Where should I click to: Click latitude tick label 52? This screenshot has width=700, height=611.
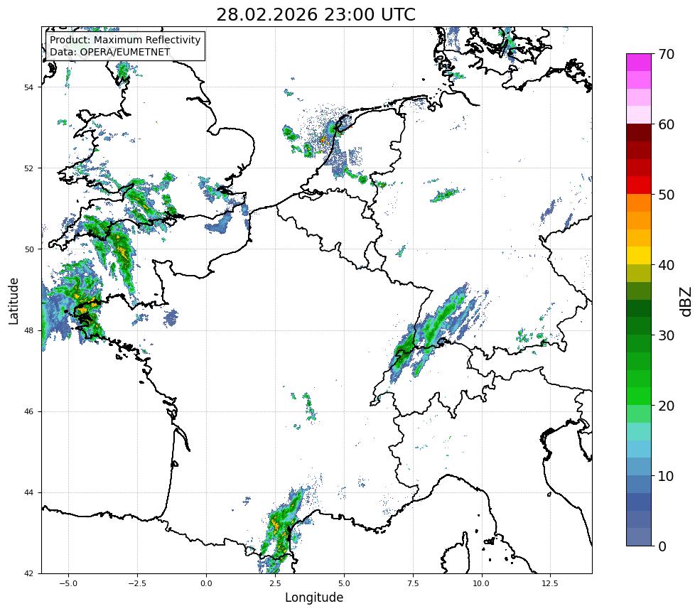click(28, 168)
